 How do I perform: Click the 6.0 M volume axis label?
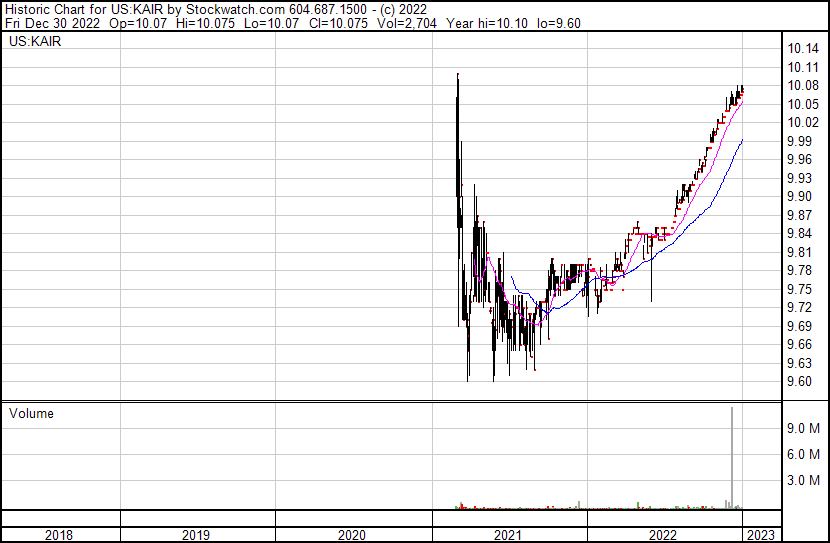coord(803,454)
